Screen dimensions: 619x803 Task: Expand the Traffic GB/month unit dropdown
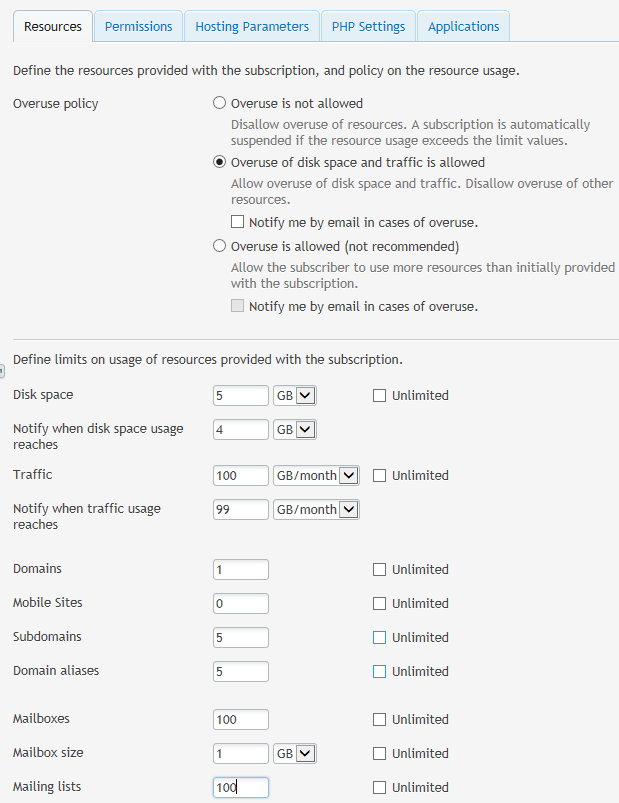click(316, 475)
